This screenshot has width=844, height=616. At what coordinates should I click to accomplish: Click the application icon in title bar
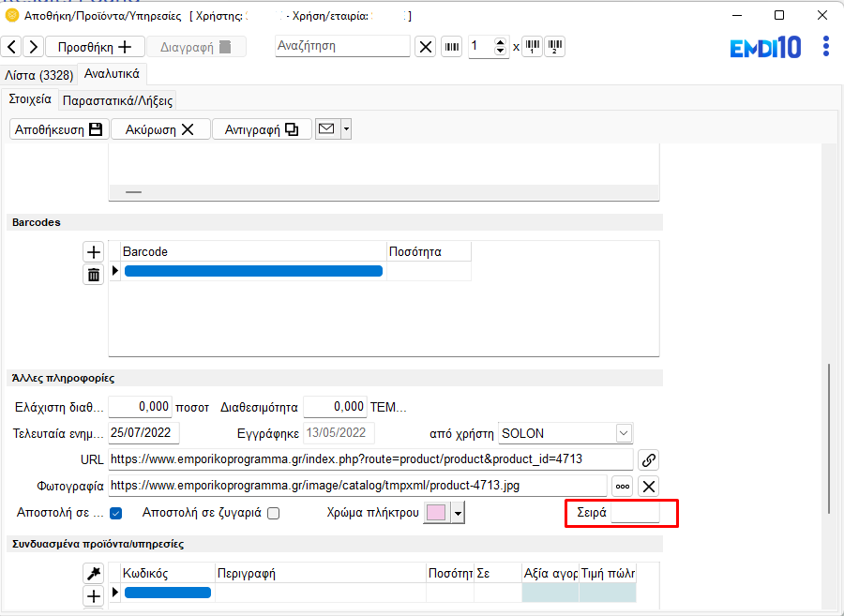(12, 16)
